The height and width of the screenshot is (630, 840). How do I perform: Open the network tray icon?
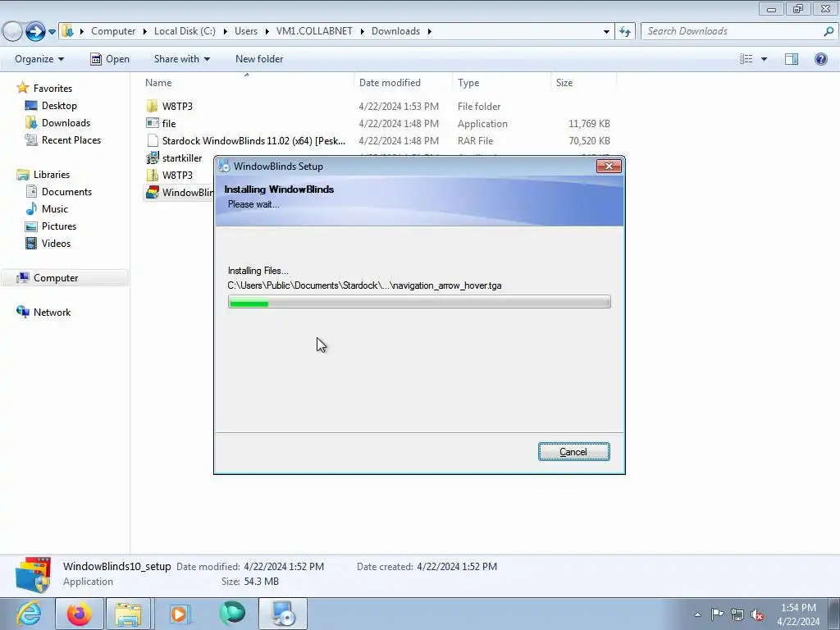point(737,614)
